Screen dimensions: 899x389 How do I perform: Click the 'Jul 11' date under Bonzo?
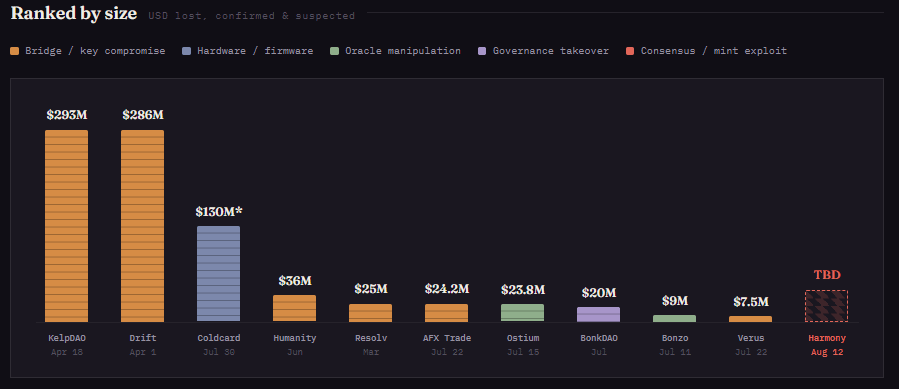[675, 352]
